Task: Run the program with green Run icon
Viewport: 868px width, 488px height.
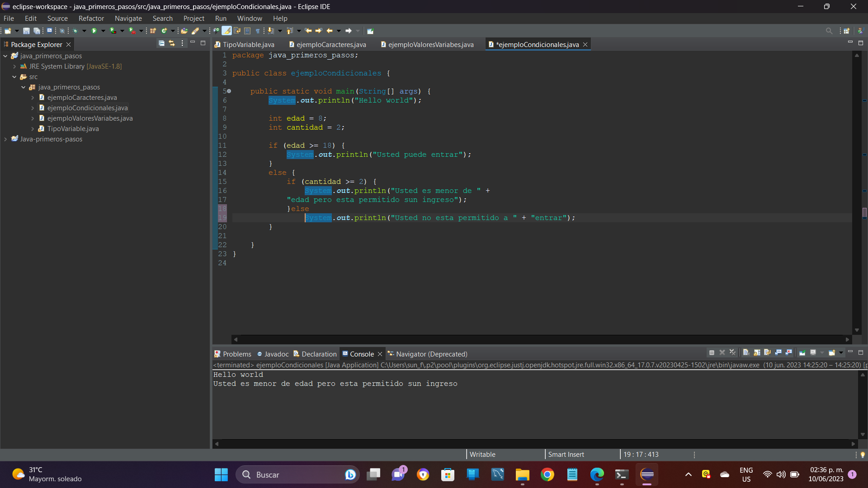Action: click(x=94, y=31)
